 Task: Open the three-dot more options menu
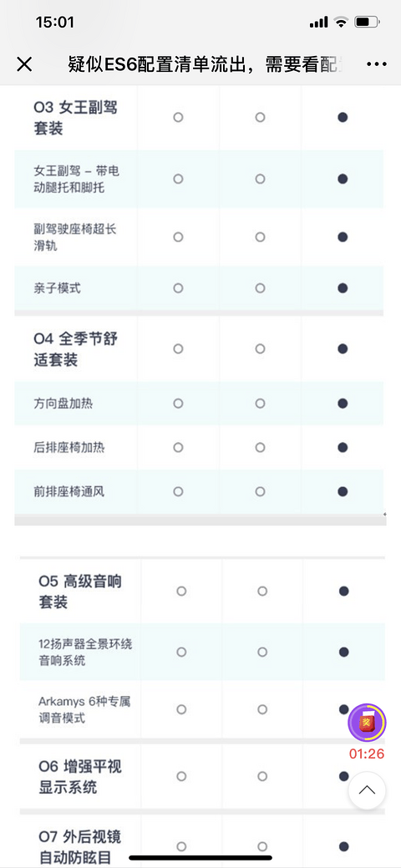point(377,64)
